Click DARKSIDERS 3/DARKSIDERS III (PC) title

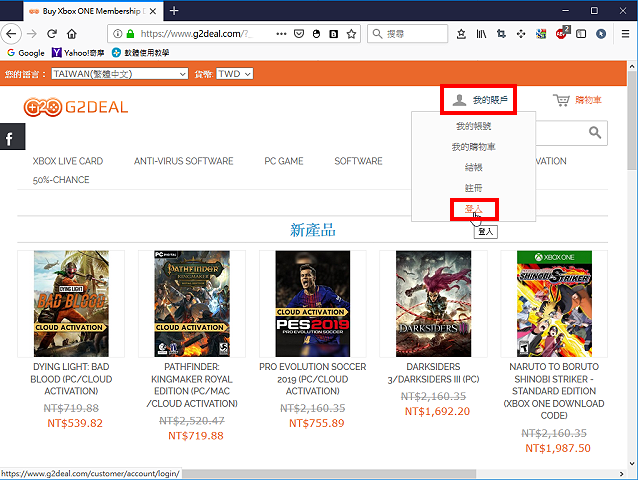click(433, 373)
